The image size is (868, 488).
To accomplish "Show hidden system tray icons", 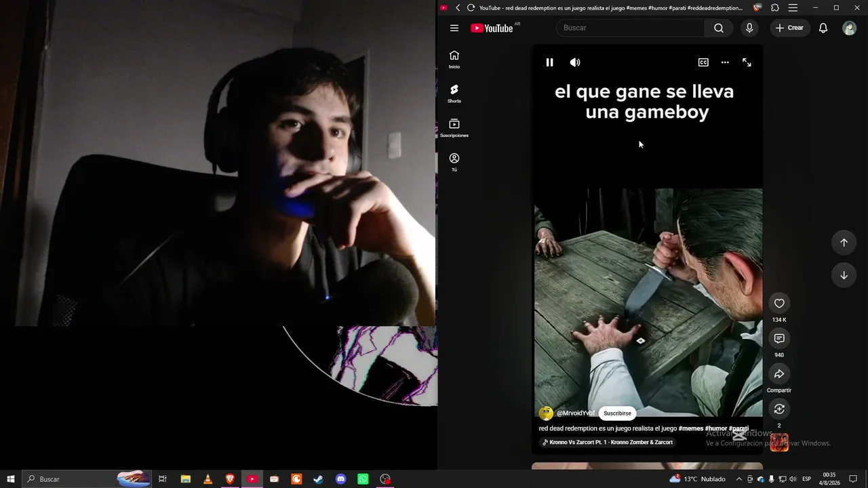I will click(739, 479).
